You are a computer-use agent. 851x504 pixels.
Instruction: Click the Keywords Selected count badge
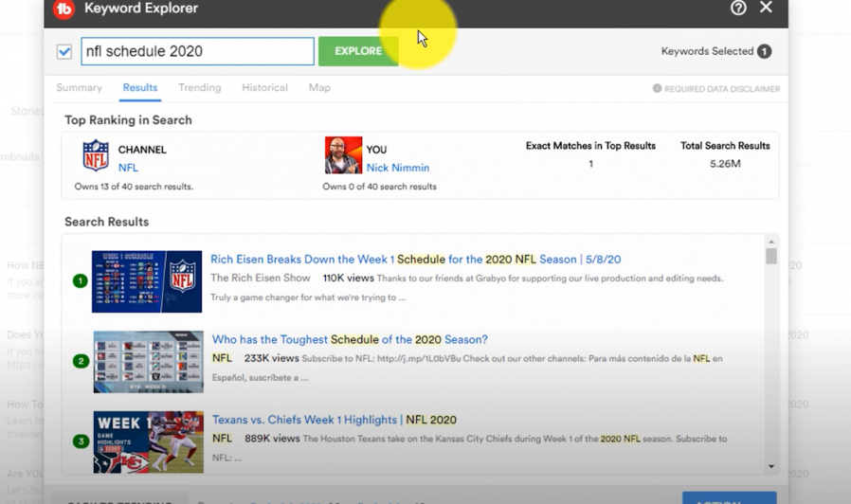coord(764,51)
